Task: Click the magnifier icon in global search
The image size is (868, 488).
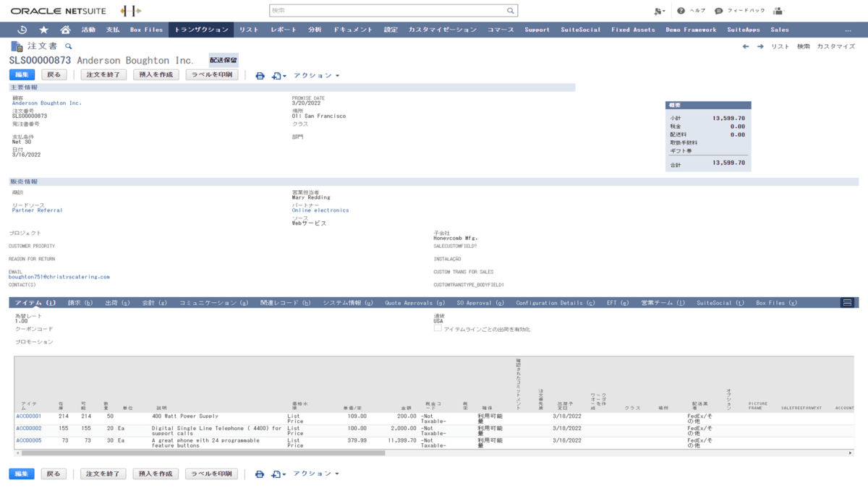Action: [510, 11]
